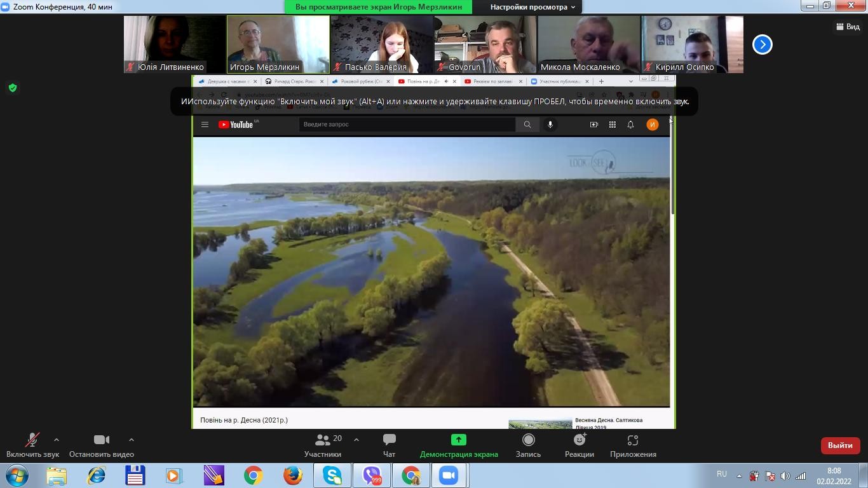The width and height of the screenshot is (868, 488).
Task: Select Govorun video thumbnail
Action: coord(485,44)
